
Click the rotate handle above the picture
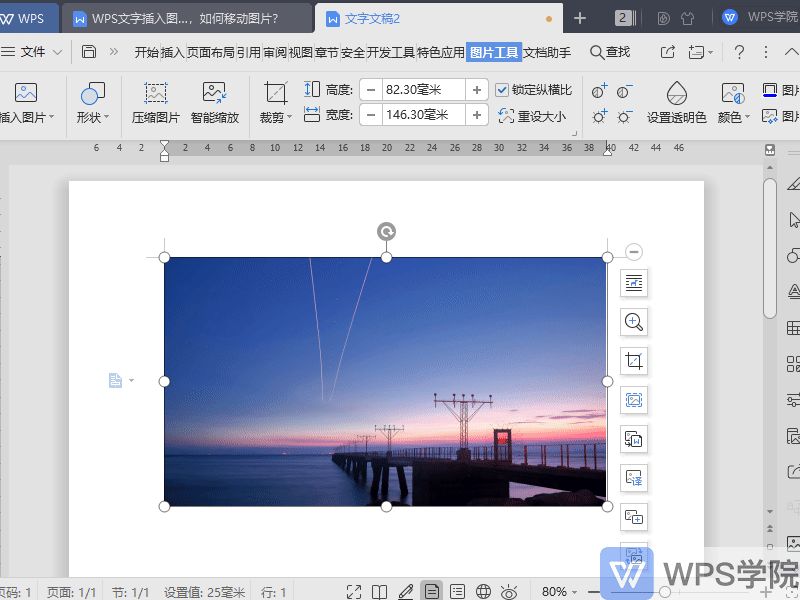(x=386, y=232)
